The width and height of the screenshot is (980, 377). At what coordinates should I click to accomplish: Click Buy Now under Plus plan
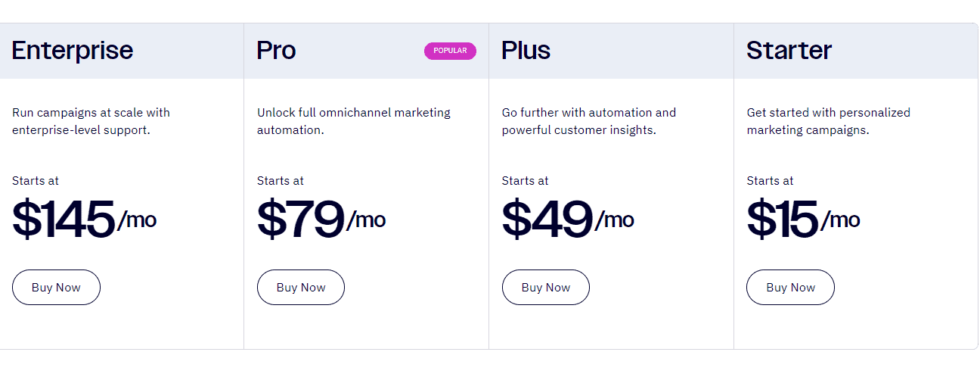coord(546,288)
